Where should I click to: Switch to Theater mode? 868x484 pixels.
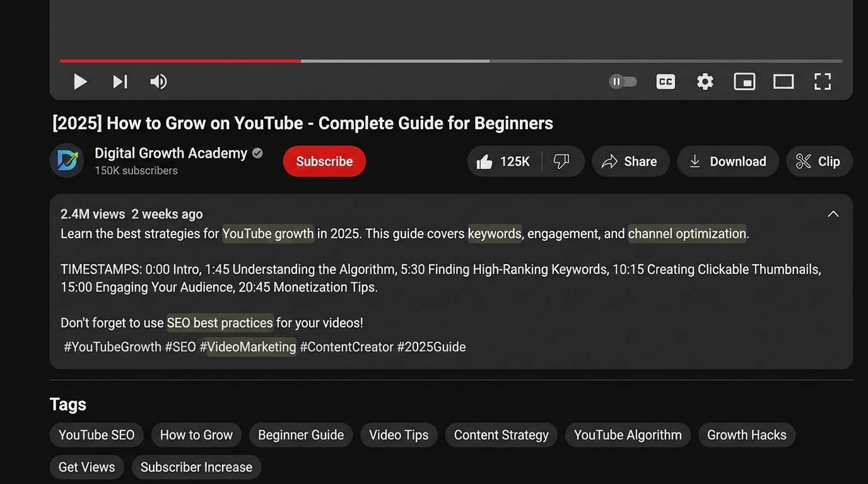(x=783, y=81)
